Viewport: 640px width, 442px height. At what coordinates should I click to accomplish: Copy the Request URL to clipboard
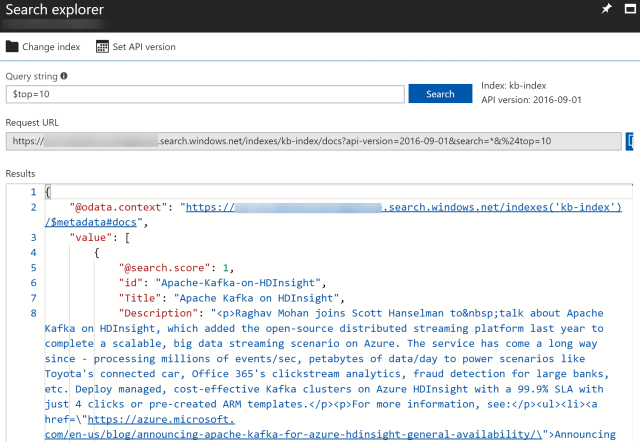click(630, 142)
